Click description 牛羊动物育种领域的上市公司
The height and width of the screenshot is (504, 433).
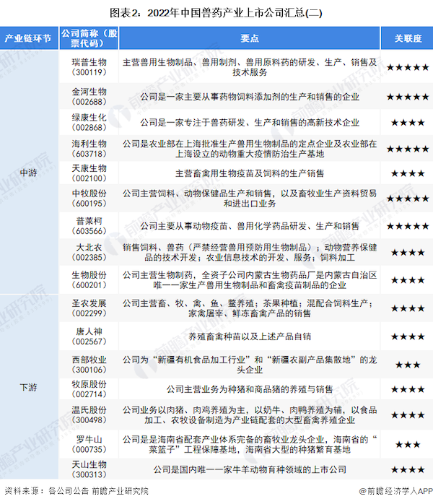(x=250, y=470)
